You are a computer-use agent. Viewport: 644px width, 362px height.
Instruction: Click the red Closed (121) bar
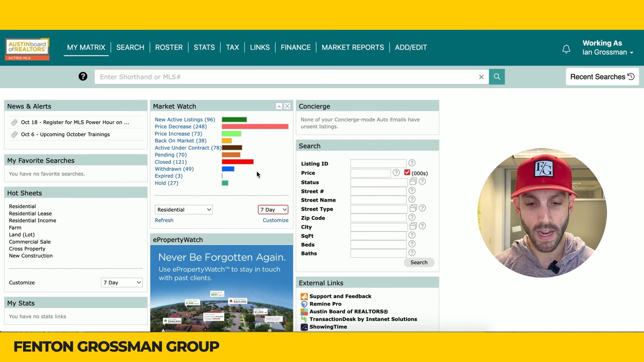(x=237, y=162)
